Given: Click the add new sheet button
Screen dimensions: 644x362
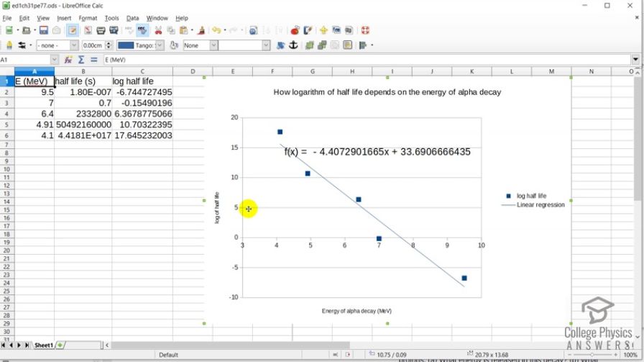Looking at the screenshot, I should click(60, 345).
